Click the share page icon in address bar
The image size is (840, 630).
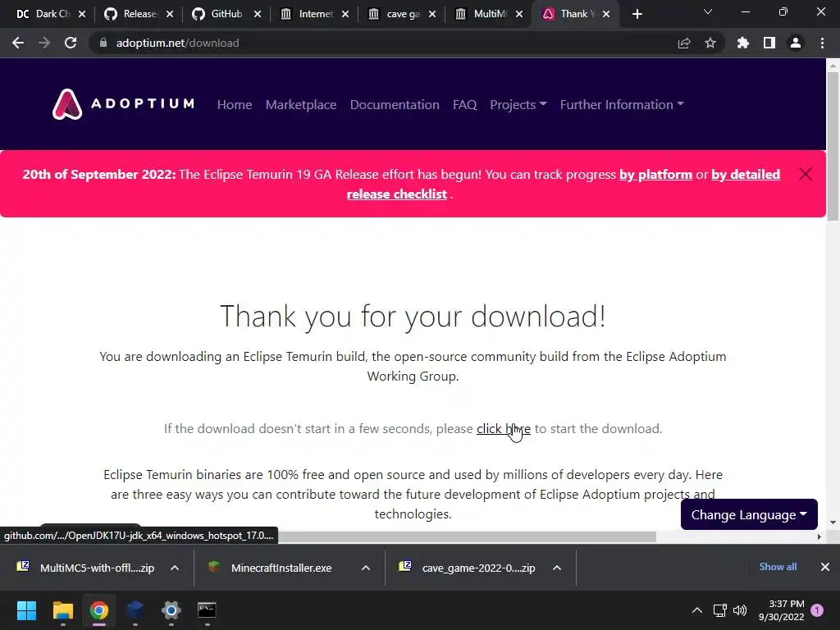click(684, 43)
